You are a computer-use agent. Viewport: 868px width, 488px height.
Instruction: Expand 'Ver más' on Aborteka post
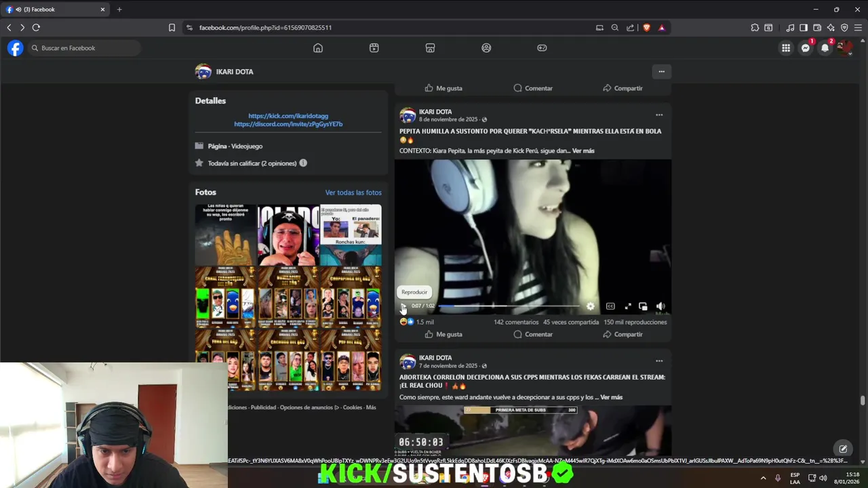point(611,397)
